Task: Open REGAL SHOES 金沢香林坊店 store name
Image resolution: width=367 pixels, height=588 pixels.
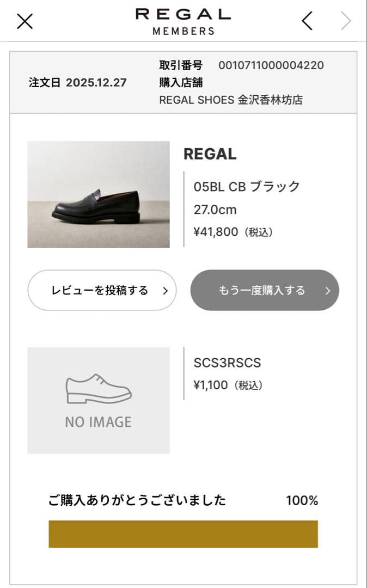Action: click(x=231, y=100)
